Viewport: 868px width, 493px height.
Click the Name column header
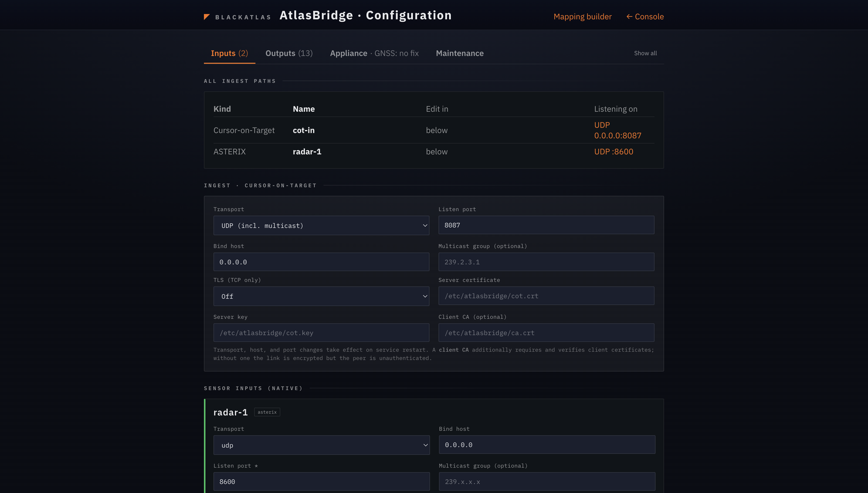[x=304, y=109]
